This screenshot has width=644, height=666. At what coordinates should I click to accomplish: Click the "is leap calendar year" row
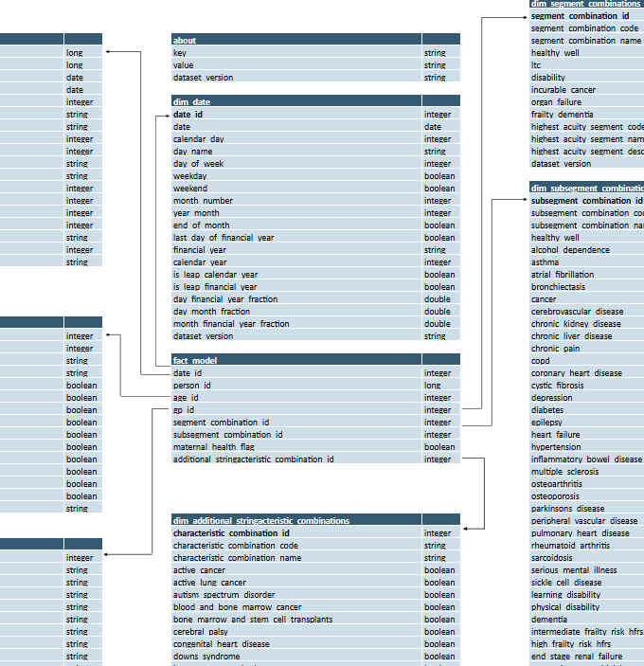click(215, 275)
